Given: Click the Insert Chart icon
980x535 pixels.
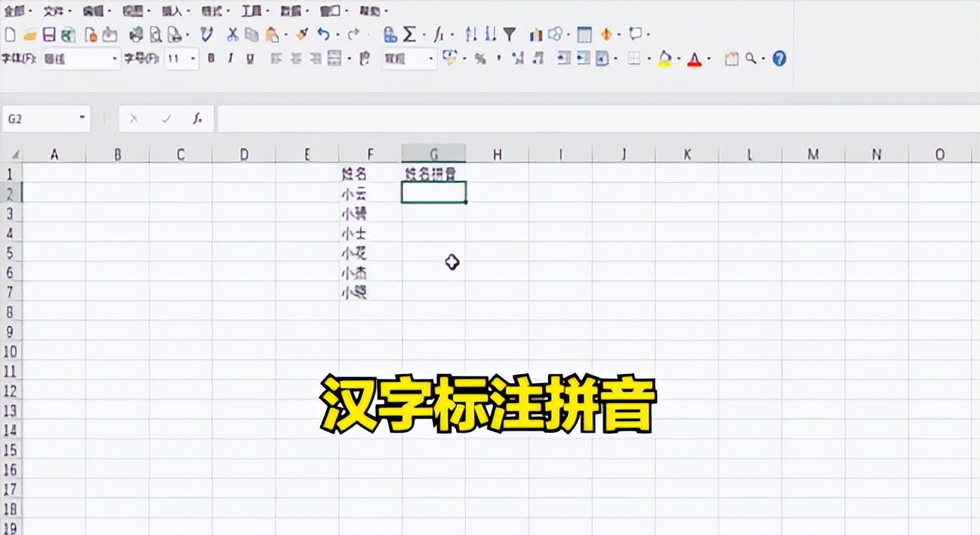Looking at the screenshot, I should coord(537,35).
